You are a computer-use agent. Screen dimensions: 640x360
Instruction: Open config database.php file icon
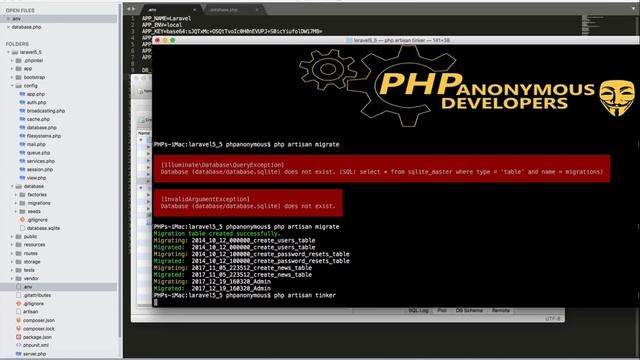point(22,127)
